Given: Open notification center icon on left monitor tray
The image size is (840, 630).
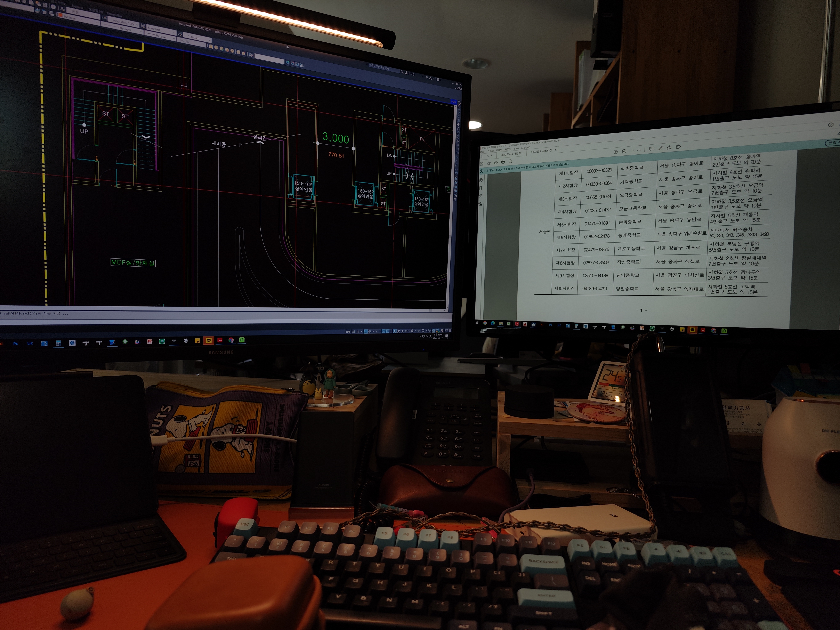Looking at the screenshot, I should pyautogui.click(x=447, y=336).
